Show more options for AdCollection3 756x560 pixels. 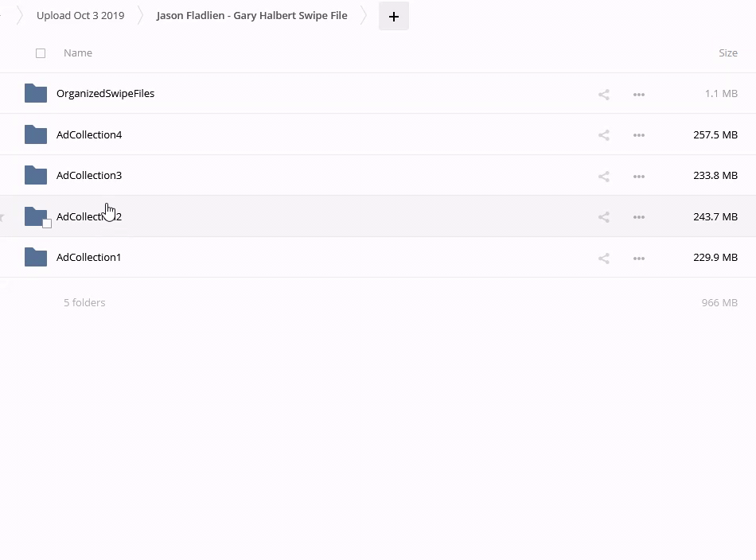[x=638, y=177]
